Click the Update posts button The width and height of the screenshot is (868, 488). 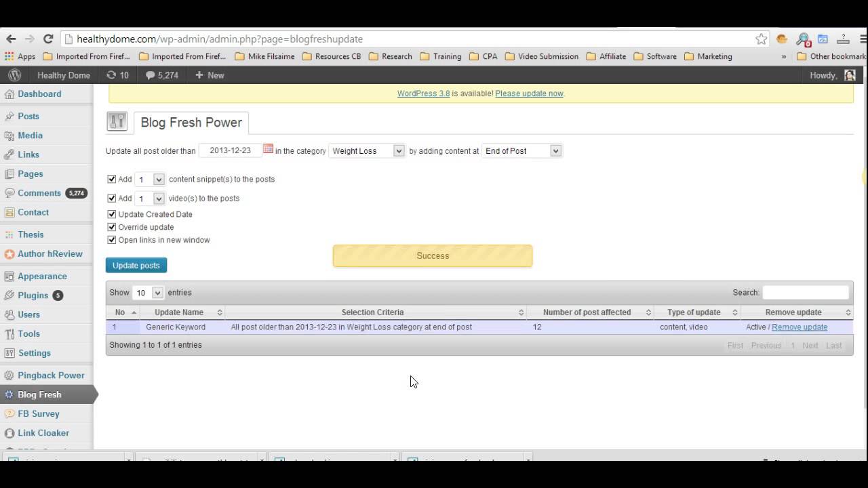pos(136,265)
